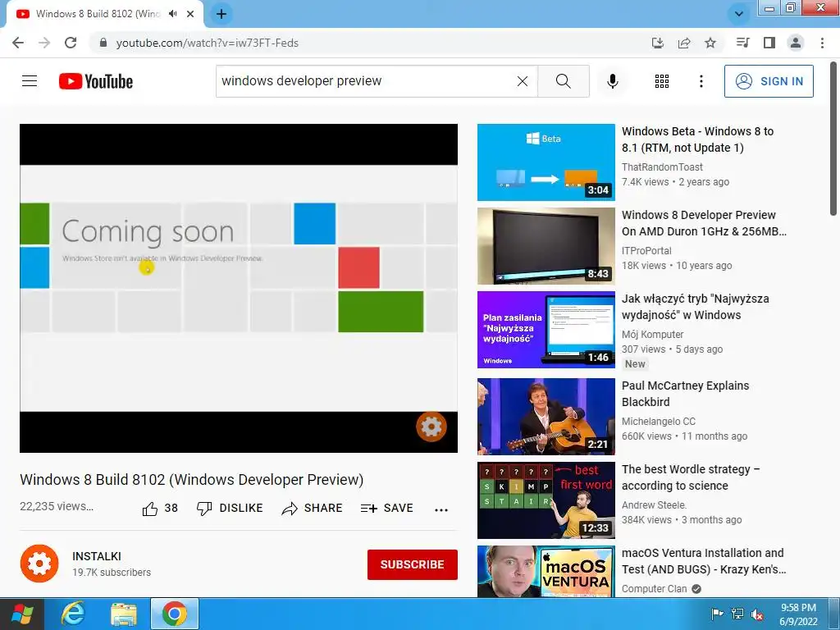The height and width of the screenshot is (630, 840).
Task: Click the address bar URL
Action: pos(208,43)
